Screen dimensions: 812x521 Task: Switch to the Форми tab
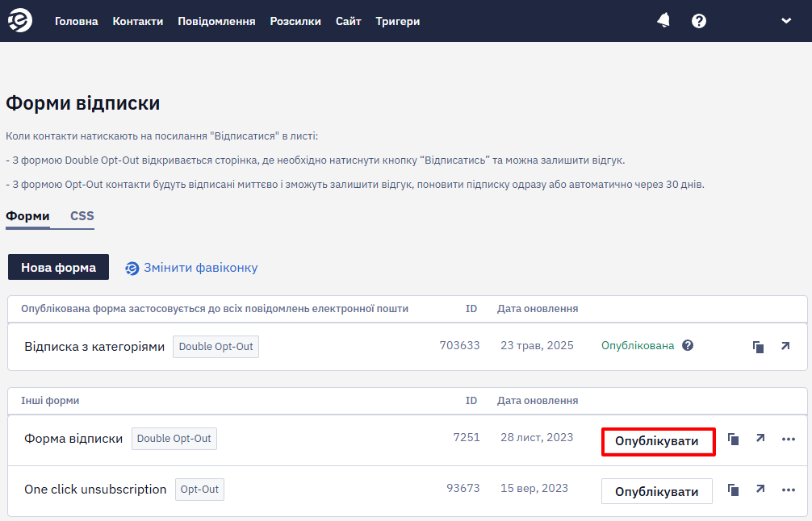(27, 216)
